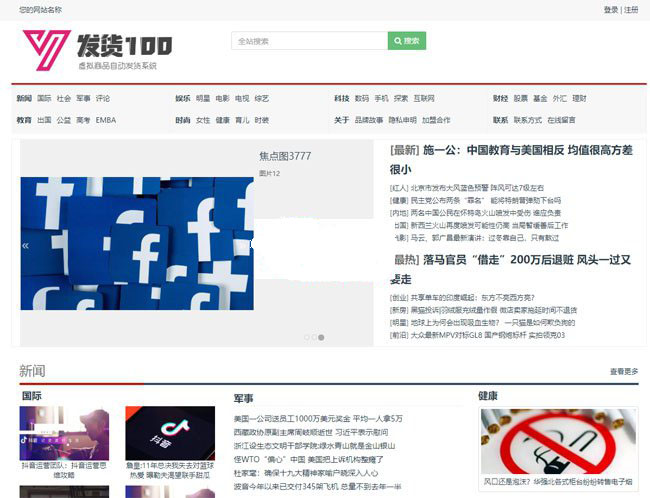Open the 新闻 menu category
The image size is (650, 498).
click(x=24, y=98)
